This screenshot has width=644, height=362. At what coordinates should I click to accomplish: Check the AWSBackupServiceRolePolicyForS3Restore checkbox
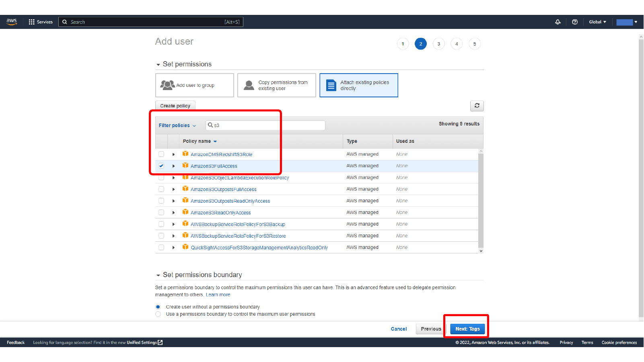pos(161,236)
